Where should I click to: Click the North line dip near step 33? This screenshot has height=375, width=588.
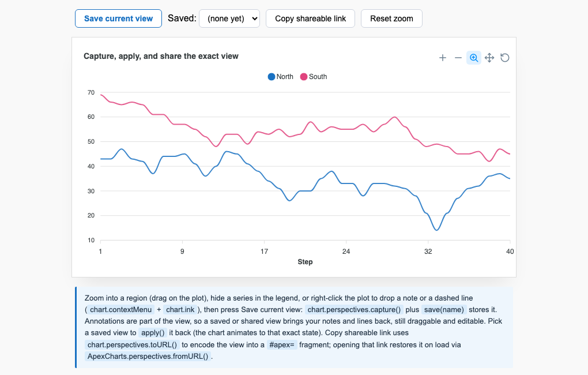pyautogui.click(x=437, y=230)
